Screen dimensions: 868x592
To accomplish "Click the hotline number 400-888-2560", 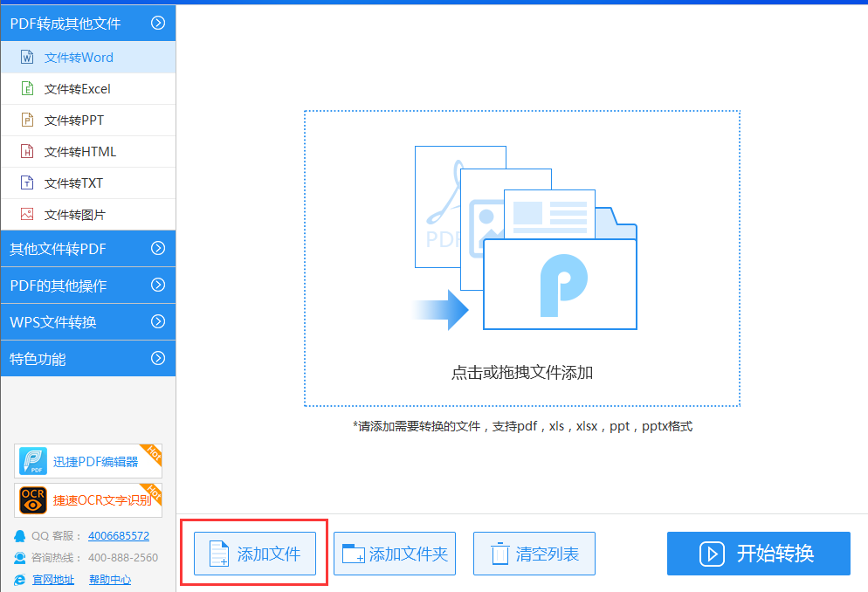I will coord(123,558).
